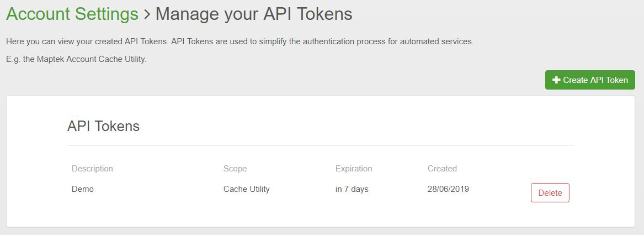
Task: Click the Cache Utility scope value
Action: [x=247, y=189]
